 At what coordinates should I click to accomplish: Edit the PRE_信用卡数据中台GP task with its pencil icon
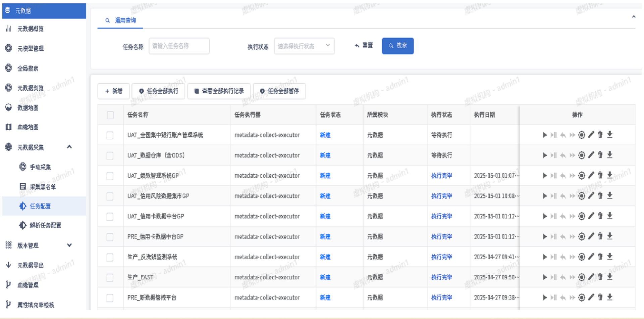point(591,236)
